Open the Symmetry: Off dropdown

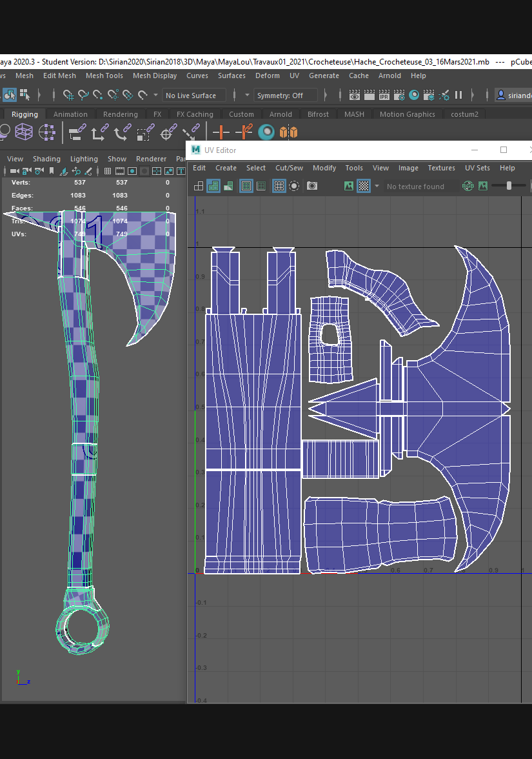point(286,96)
